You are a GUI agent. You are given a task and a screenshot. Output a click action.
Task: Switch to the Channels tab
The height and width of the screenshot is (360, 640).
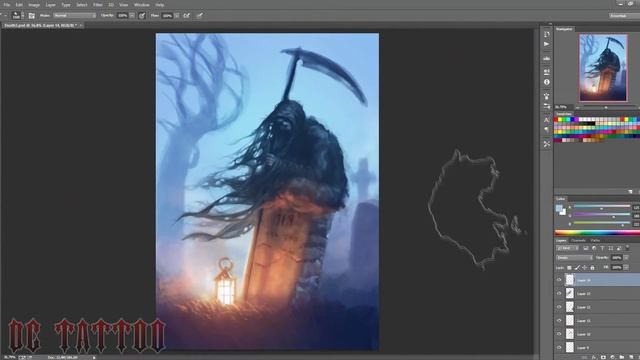578,240
